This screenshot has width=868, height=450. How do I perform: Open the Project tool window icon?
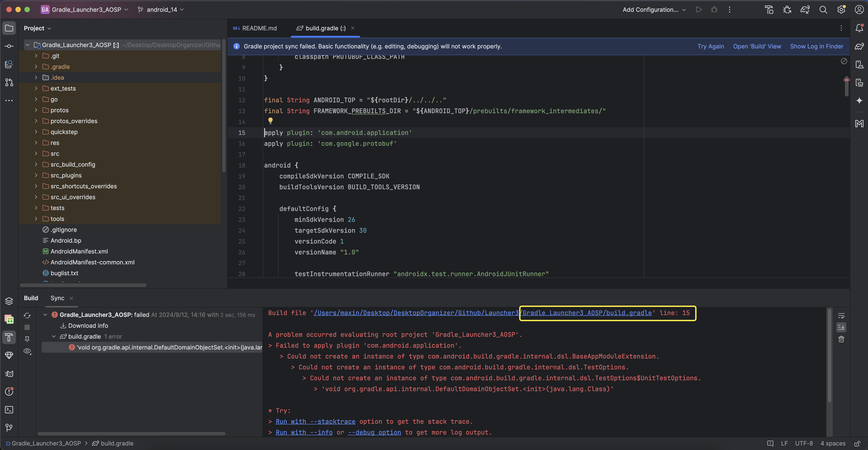[x=9, y=28]
